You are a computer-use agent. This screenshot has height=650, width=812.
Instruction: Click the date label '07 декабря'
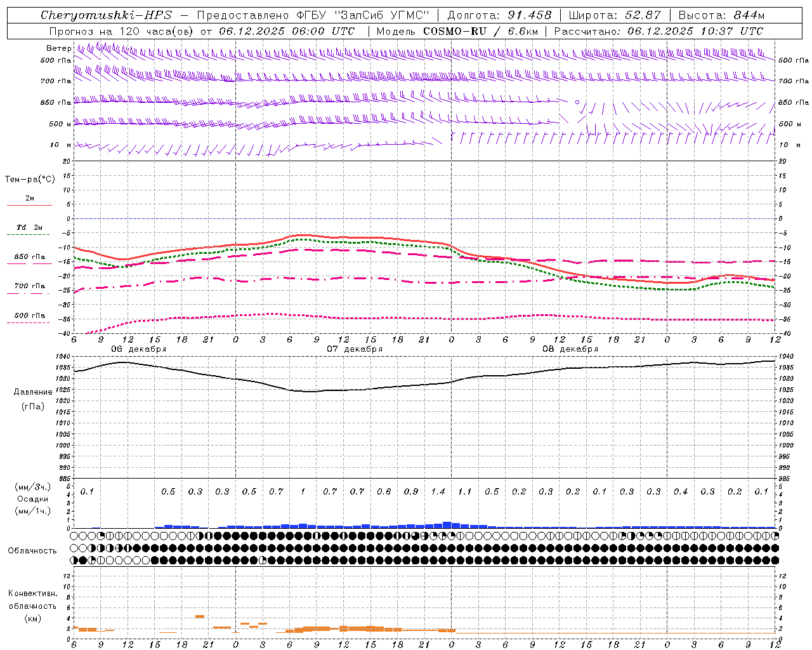(355, 349)
